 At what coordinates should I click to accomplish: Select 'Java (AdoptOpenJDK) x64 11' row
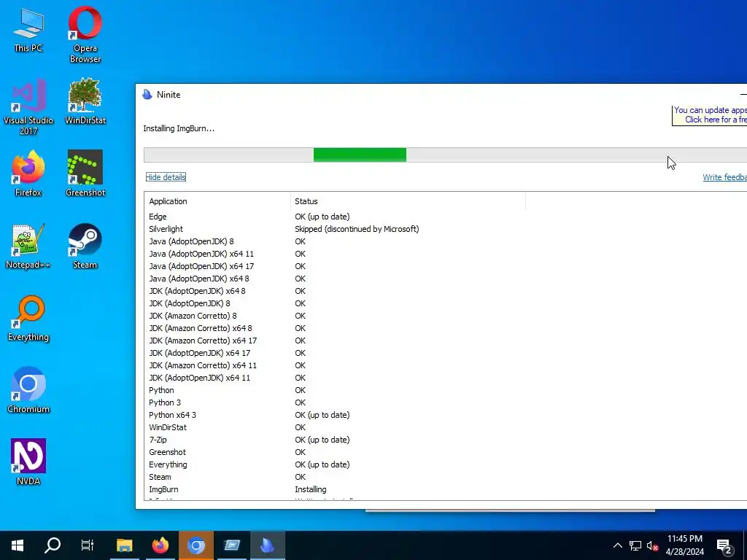(446, 254)
